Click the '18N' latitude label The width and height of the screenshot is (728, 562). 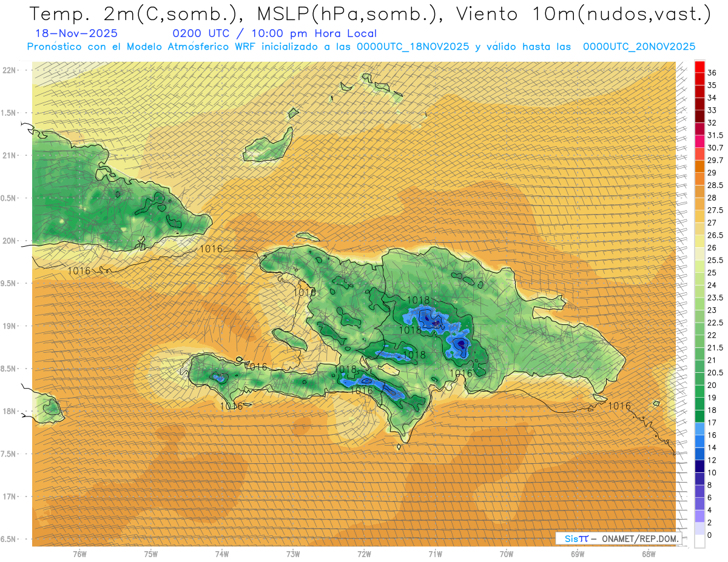click(x=9, y=411)
